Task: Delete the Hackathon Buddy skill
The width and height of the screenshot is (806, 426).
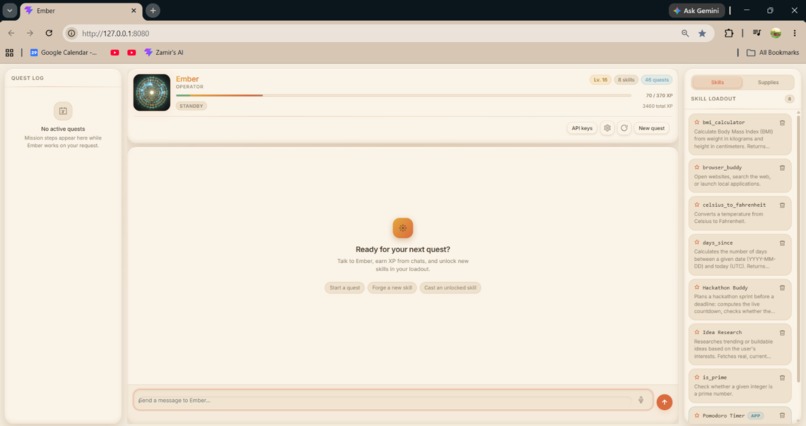Action: (782, 288)
